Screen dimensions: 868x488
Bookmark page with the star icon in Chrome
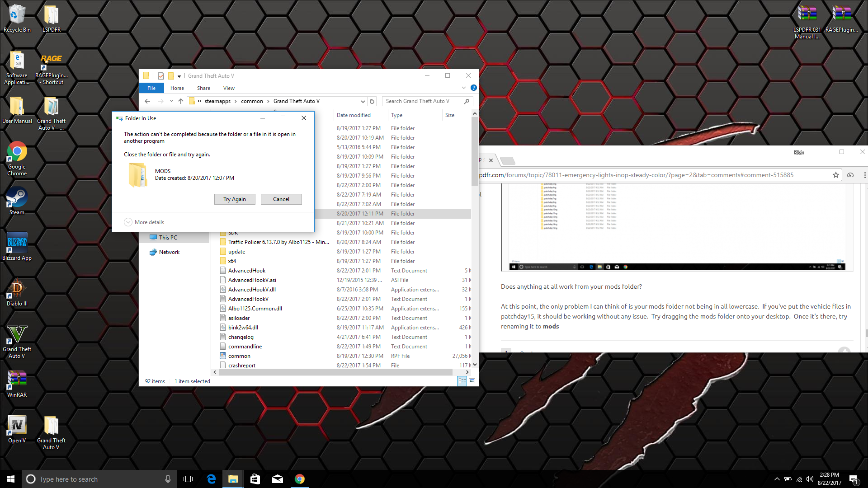click(x=835, y=175)
